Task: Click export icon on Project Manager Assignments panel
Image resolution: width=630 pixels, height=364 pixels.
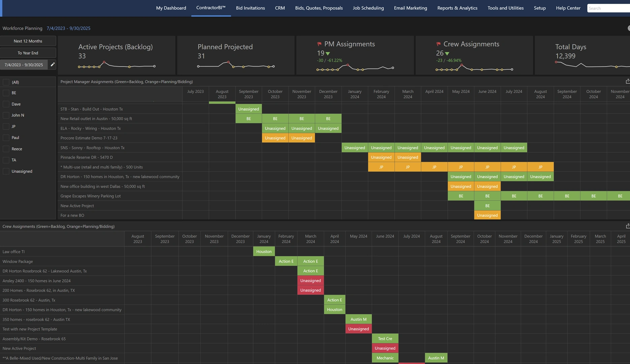Action: click(x=627, y=82)
